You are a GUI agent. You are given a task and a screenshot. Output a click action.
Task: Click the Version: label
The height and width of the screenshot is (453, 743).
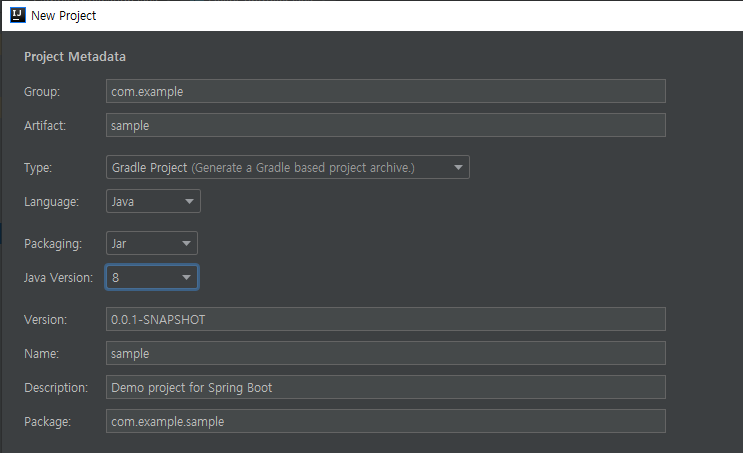pyautogui.click(x=45, y=320)
